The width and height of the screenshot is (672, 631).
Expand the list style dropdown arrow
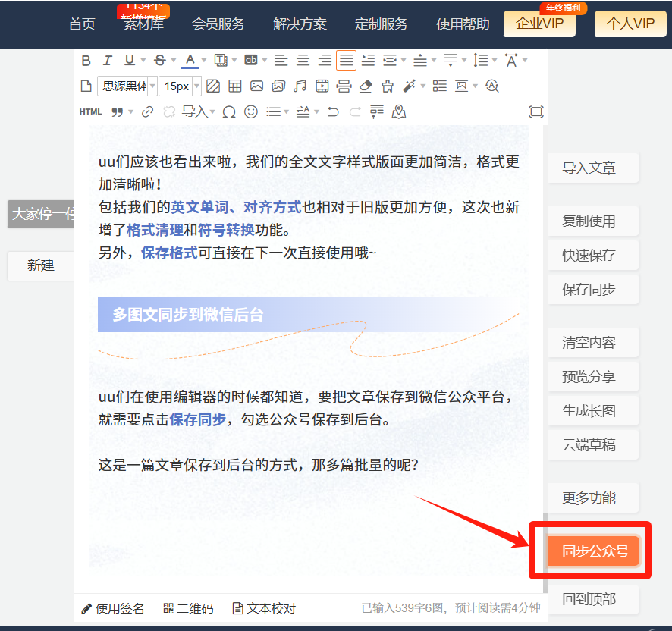[x=286, y=112]
